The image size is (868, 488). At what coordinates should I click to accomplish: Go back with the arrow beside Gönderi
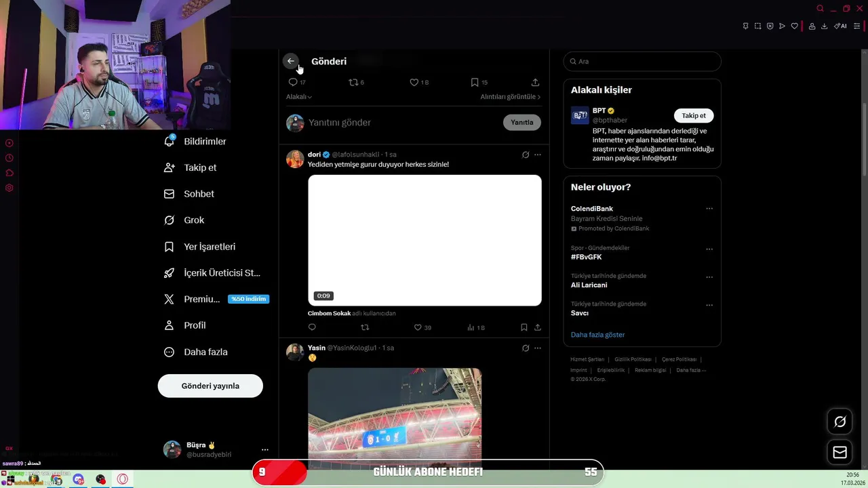(291, 61)
